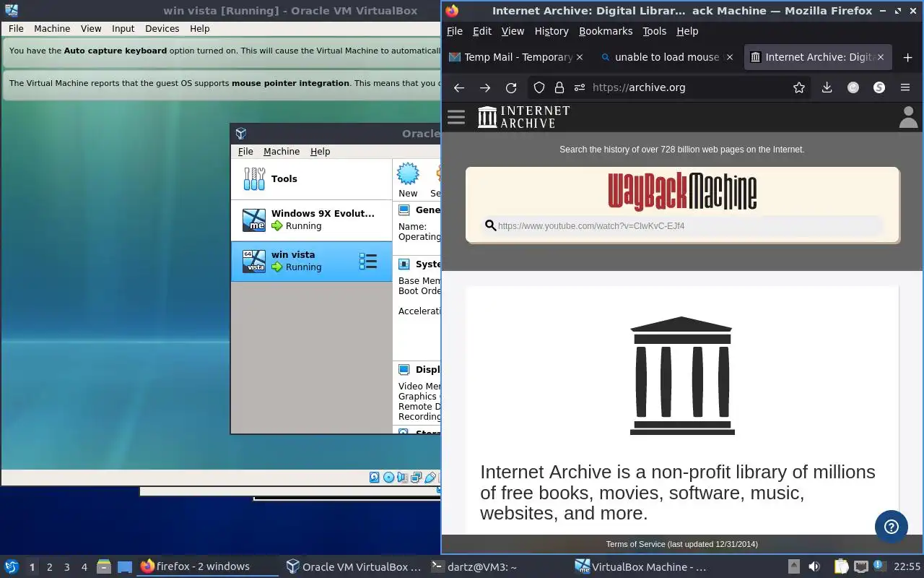Open Help menu in Firefox

click(x=687, y=31)
